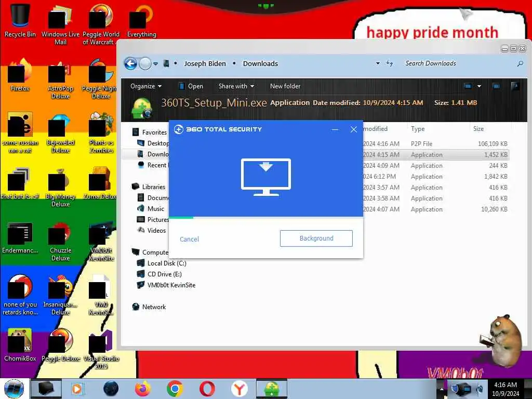Viewport: 532px width, 399px height.
Task: Select the 1,842 KB application row
Action: click(436, 177)
